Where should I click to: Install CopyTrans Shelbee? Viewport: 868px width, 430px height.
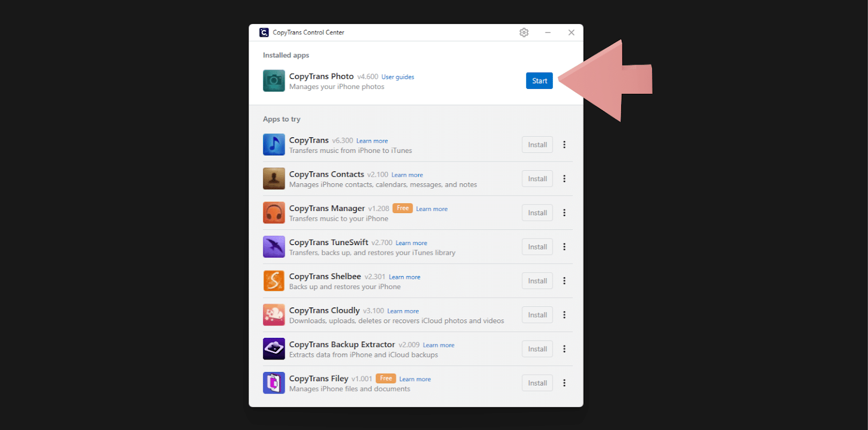(x=537, y=281)
